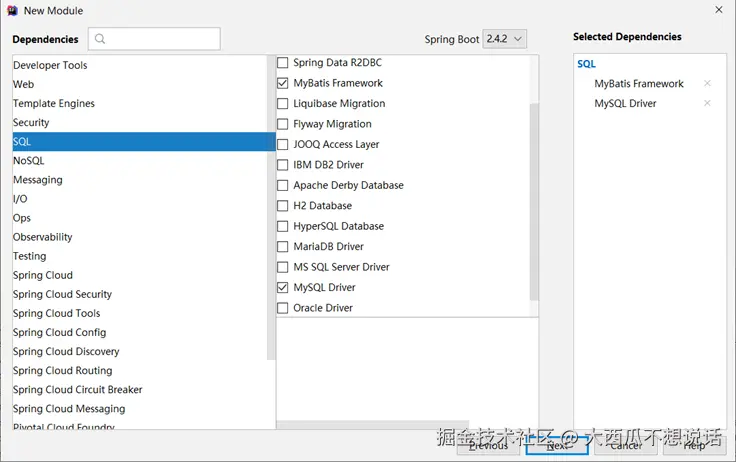The image size is (736, 462).
Task: Click the Next button
Action: pyautogui.click(x=557, y=445)
